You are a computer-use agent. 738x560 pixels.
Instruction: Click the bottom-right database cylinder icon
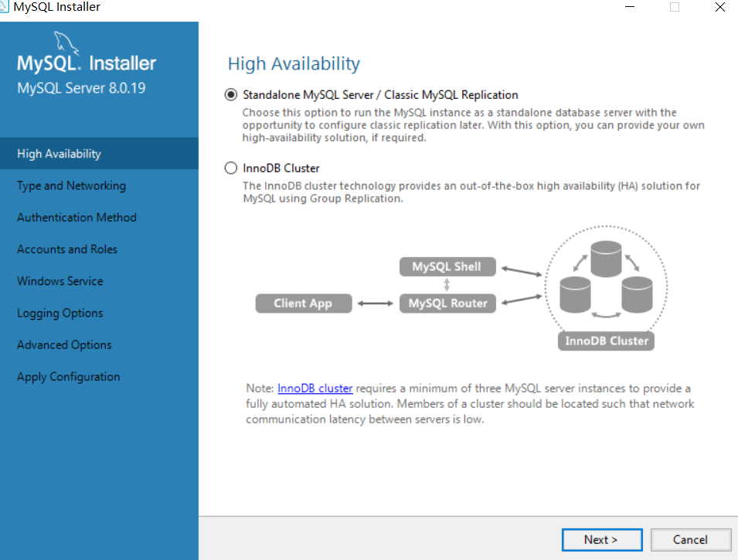tap(637, 294)
